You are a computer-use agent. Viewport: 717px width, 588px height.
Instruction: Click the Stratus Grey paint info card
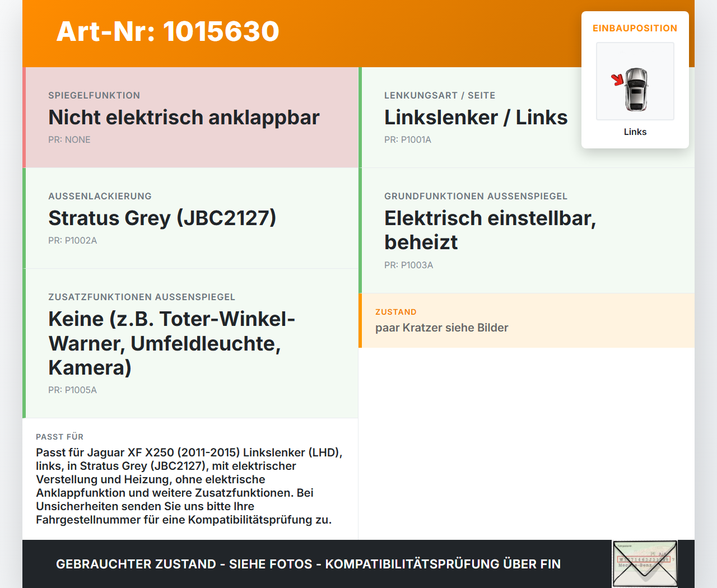coord(190,218)
